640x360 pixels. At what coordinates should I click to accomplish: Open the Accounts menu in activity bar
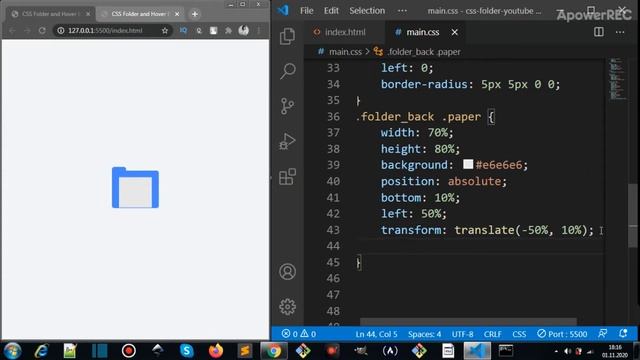[287, 272]
